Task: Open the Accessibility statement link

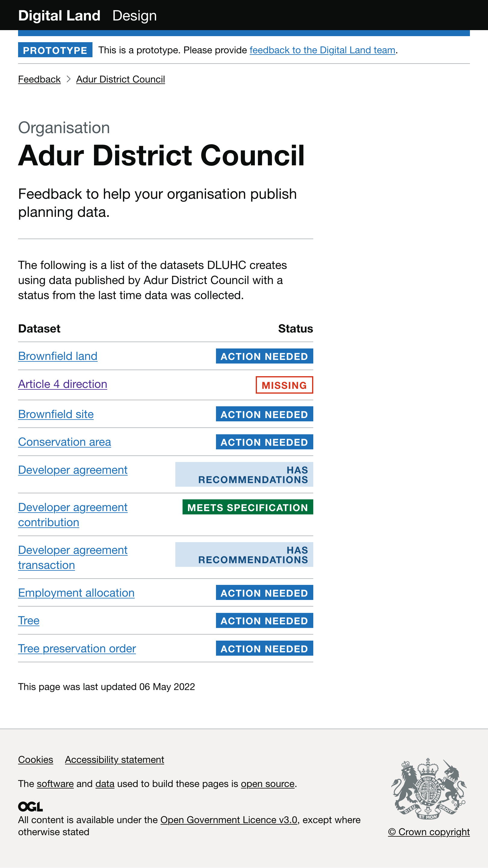Action: (114, 760)
